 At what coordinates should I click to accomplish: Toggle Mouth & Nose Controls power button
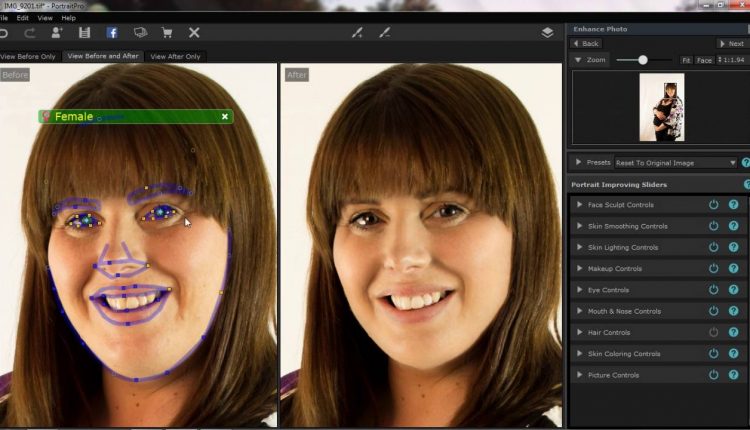[713, 311]
